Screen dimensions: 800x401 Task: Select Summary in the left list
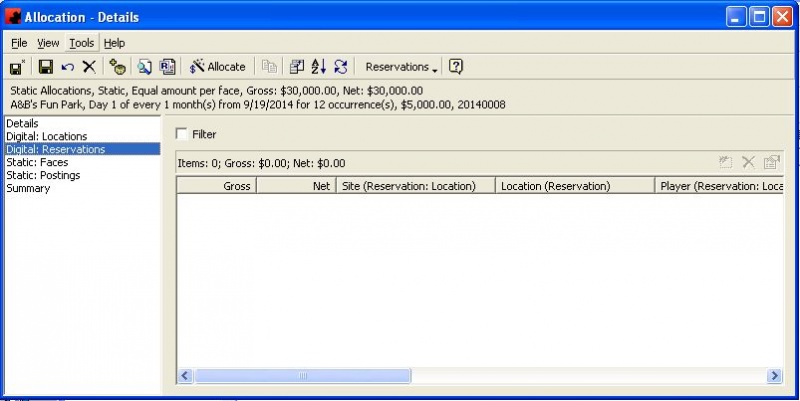tap(28, 188)
